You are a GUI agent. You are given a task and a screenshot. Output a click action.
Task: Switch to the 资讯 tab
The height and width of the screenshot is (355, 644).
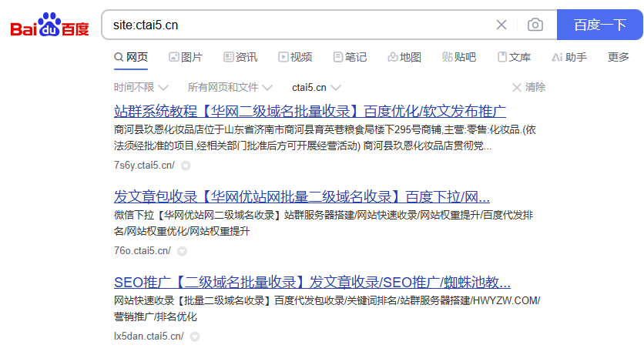coord(240,57)
